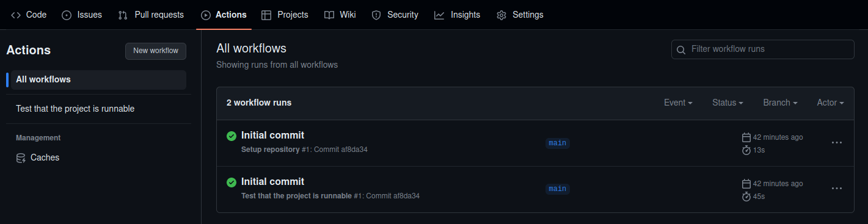Expand the Status filter dropdown
Image resolution: width=868 pixels, height=224 pixels.
728,103
